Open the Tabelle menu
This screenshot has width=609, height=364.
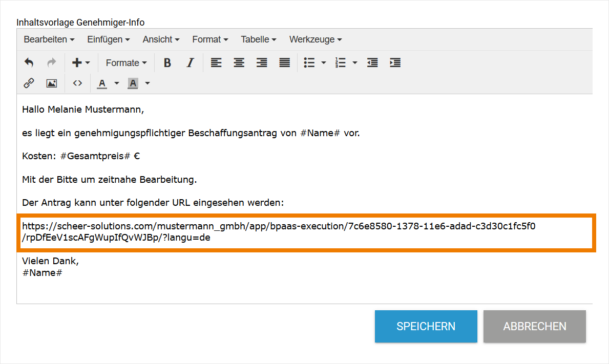(x=258, y=39)
